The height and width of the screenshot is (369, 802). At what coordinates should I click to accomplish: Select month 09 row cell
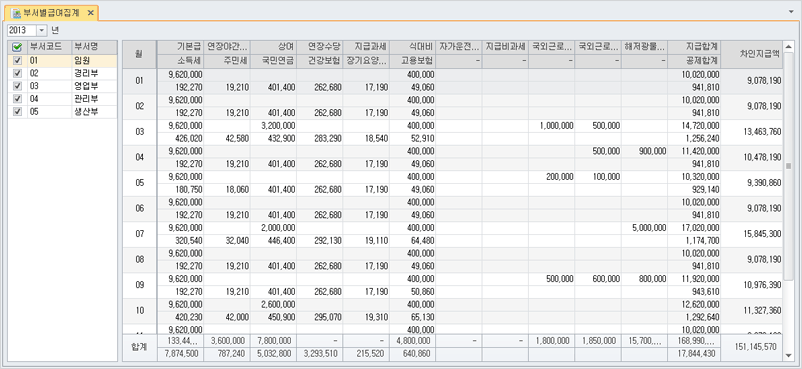point(139,286)
